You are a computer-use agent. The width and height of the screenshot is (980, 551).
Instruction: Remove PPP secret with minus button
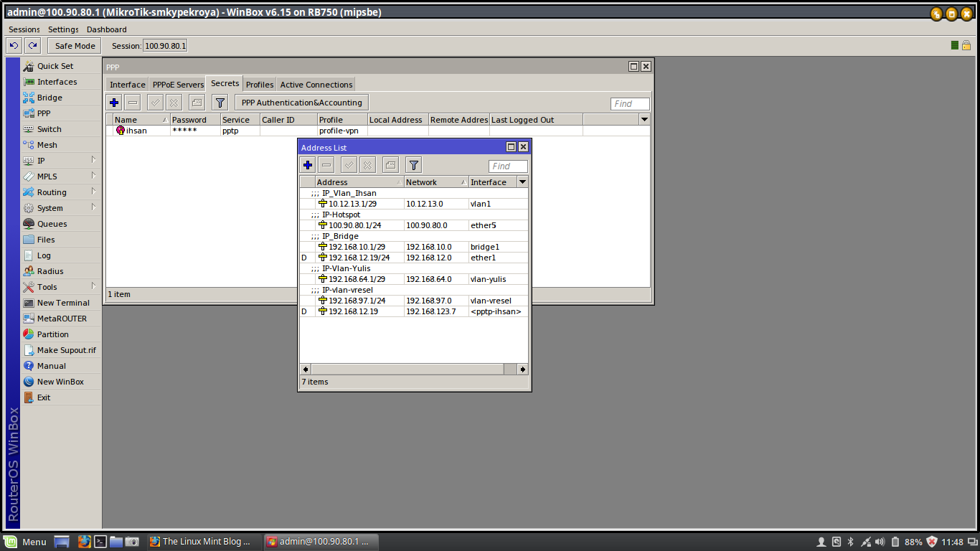133,103
